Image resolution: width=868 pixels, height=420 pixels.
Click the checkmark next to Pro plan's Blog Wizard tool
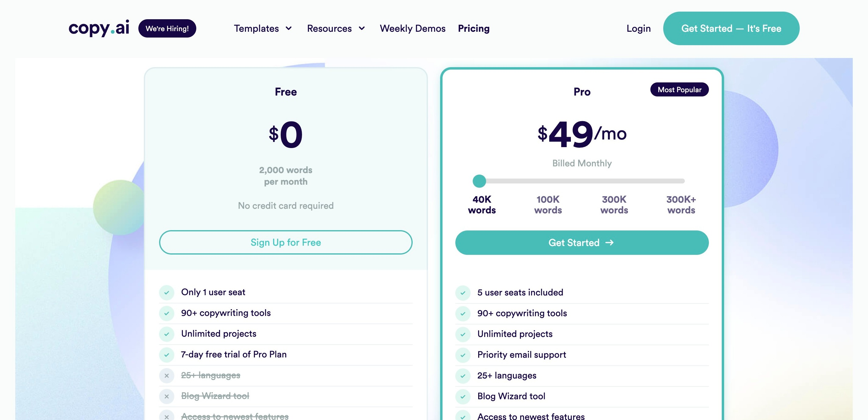pos(463,397)
